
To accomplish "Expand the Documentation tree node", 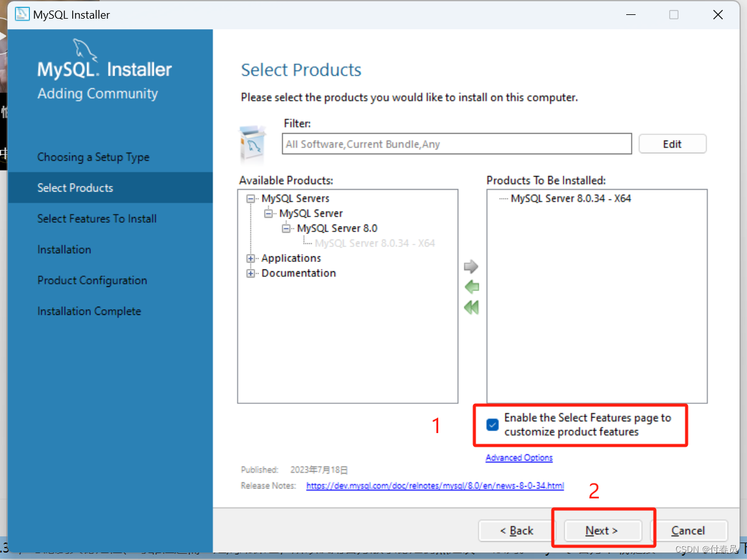I will 250,273.
